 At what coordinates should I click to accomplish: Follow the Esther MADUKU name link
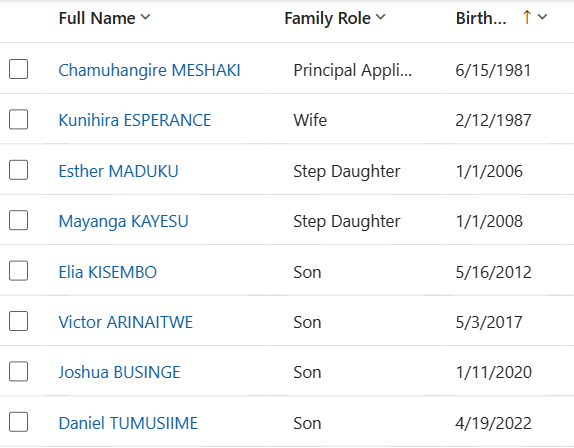[118, 171]
